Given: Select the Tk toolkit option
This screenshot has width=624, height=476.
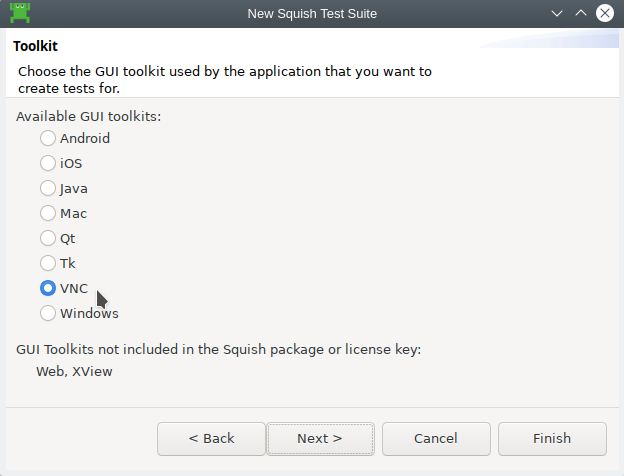Looking at the screenshot, I should point(48,263).
